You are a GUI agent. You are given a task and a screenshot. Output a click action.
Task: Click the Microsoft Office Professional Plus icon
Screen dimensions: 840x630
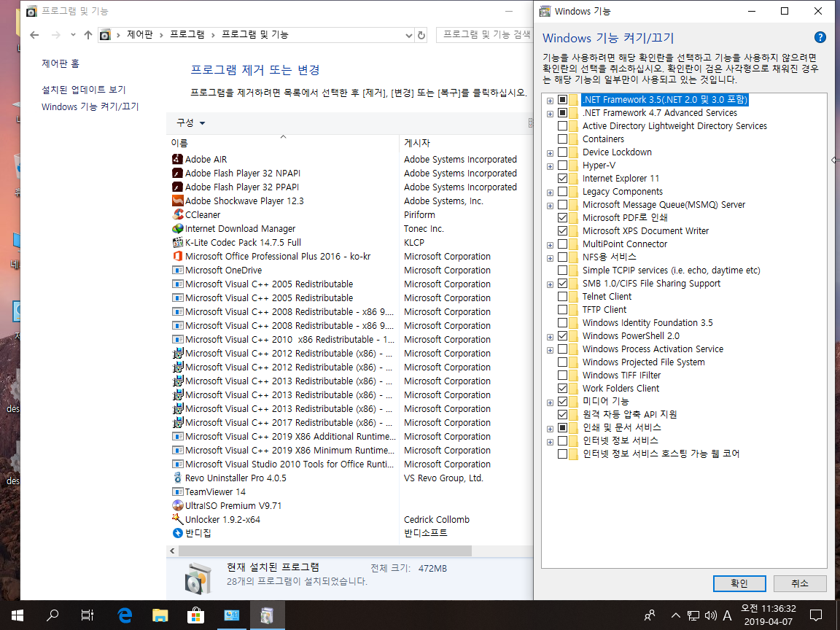(177, 256)
